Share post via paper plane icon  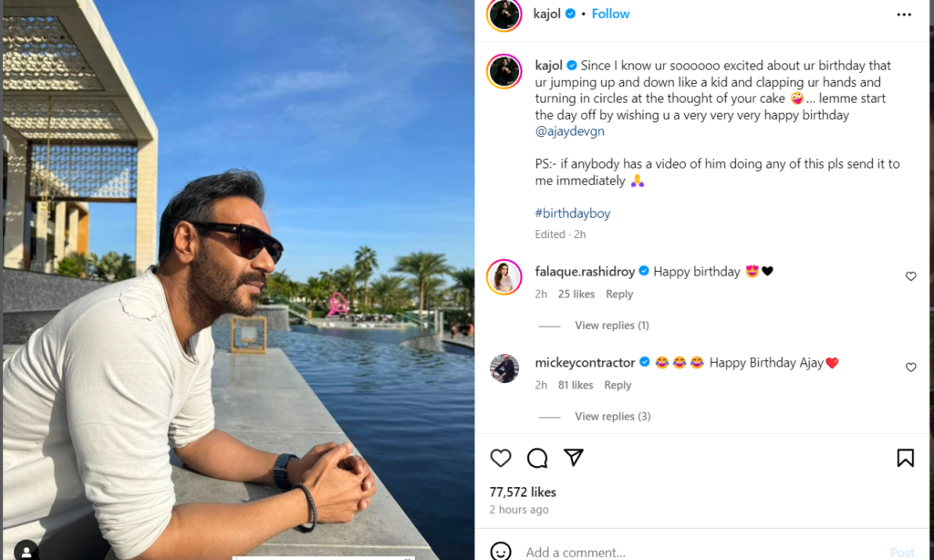click(x=573, y=458)
